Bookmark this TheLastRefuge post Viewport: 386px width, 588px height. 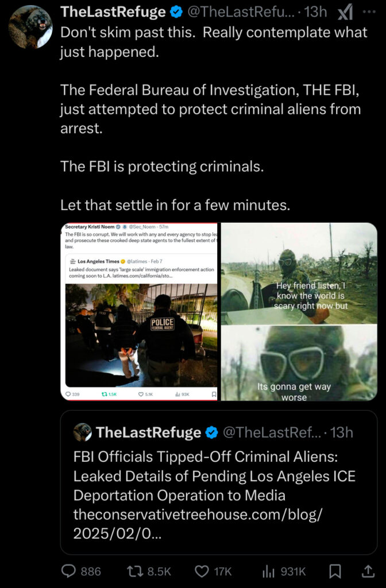coord(335,571)
